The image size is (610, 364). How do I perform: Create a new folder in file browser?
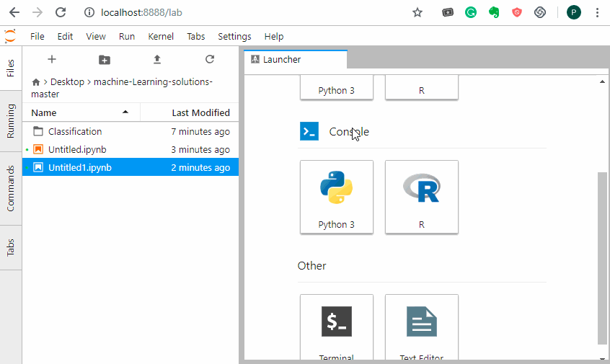(x=104, y=59)
